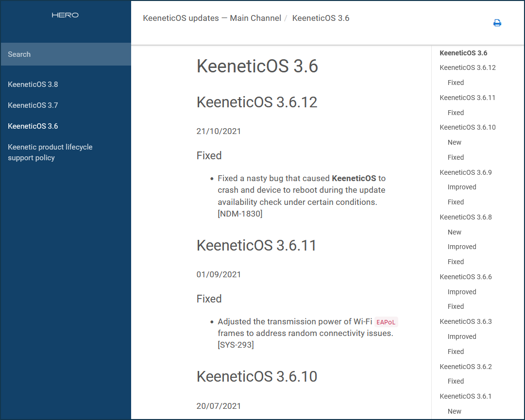This screenshot has width=525, height=420.
Task: Jump to KeeneticOS 3.6.8 in table of contents
Action: click(x=466, y=217)
